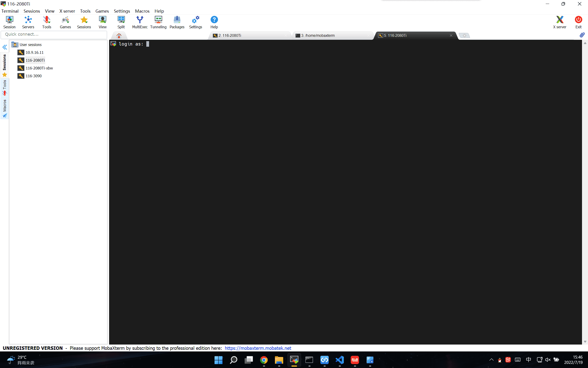The image size is (588, 368).
Task: Open the mobaxterm.mobatek.net link
Action: [x=258, y=348]
